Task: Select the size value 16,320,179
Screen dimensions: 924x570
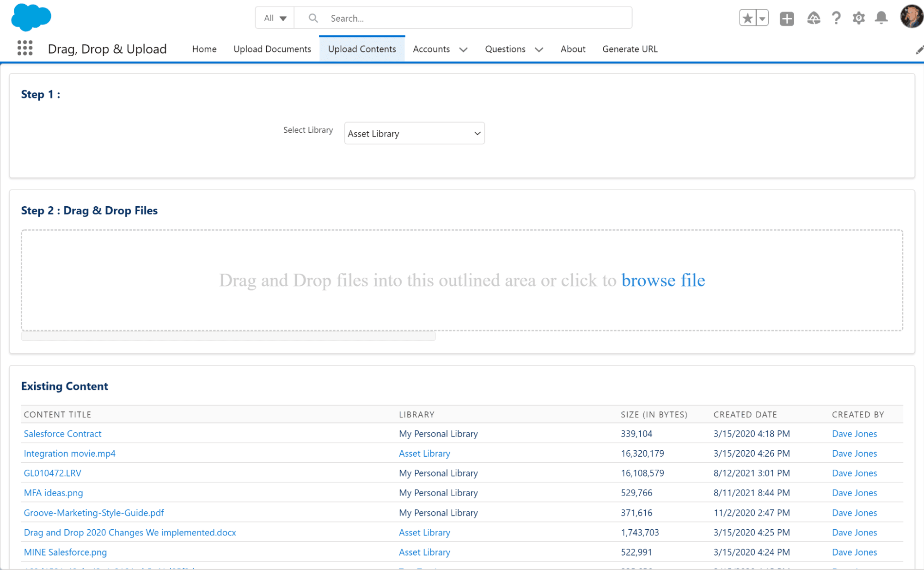Action: 643,454
